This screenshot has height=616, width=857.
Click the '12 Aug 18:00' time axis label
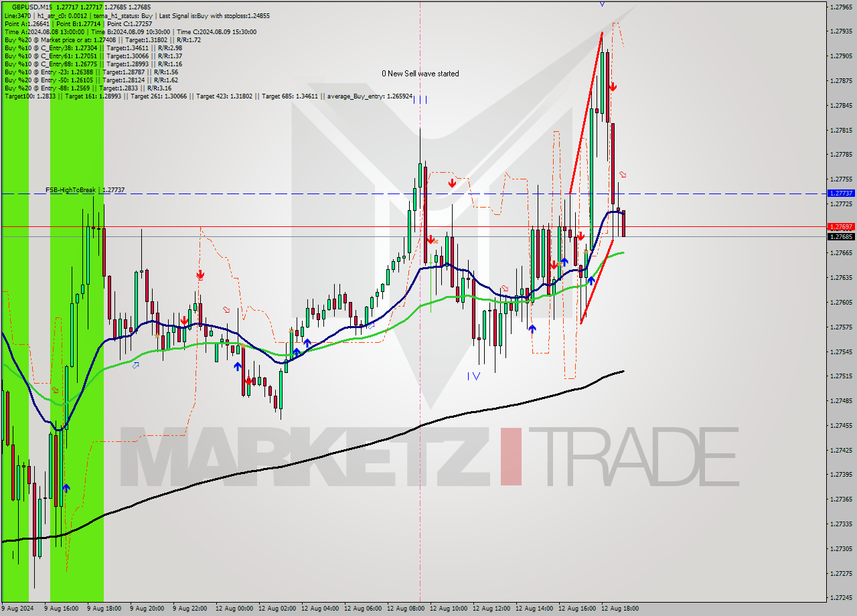coord(620,609)
